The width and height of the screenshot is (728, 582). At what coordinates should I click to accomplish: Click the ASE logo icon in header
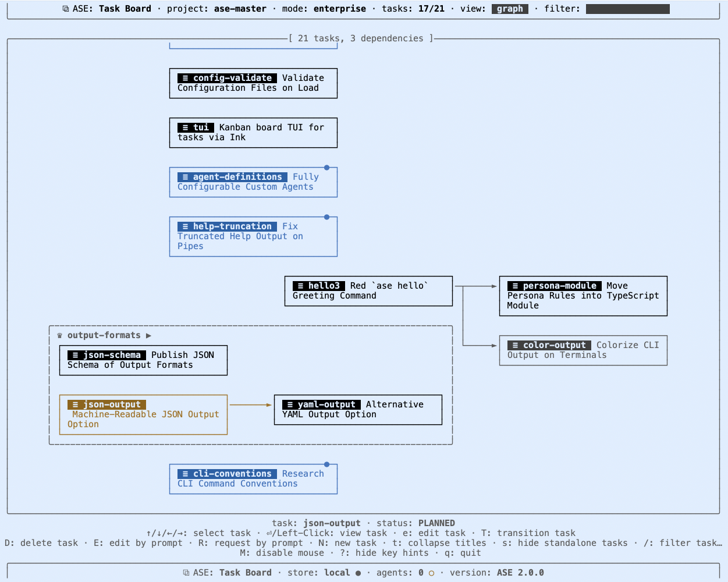[x=66, y=9]
